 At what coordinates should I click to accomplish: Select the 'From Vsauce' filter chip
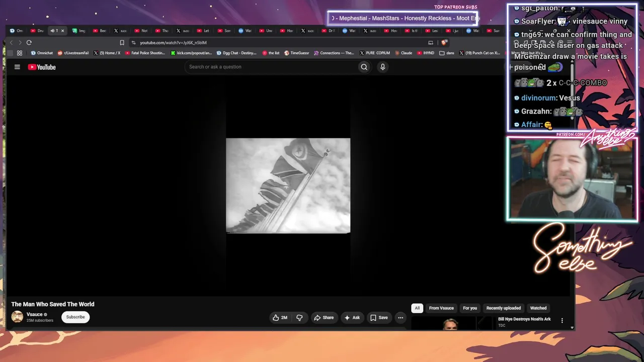pyautogui.click(x=441, y=308)
